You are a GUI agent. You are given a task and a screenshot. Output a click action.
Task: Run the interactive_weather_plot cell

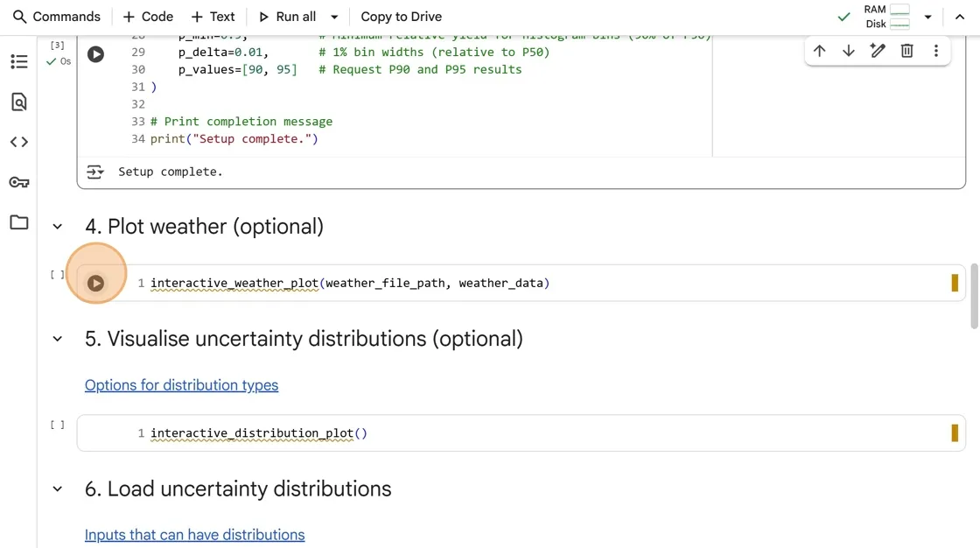coord(96,283)
